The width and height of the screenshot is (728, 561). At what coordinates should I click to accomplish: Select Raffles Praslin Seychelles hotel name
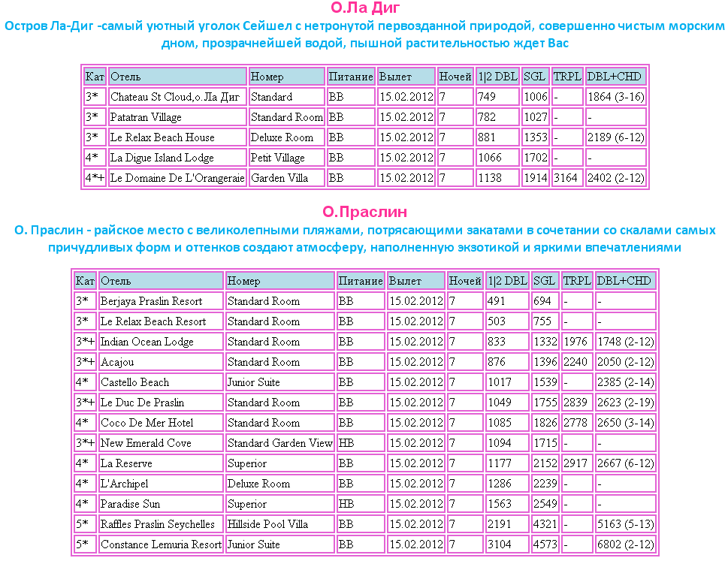[x=158, y=524]
